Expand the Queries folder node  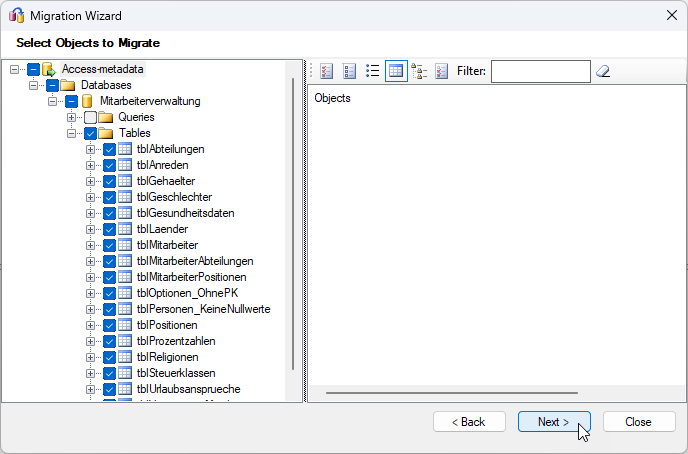[x=72, y=117]
